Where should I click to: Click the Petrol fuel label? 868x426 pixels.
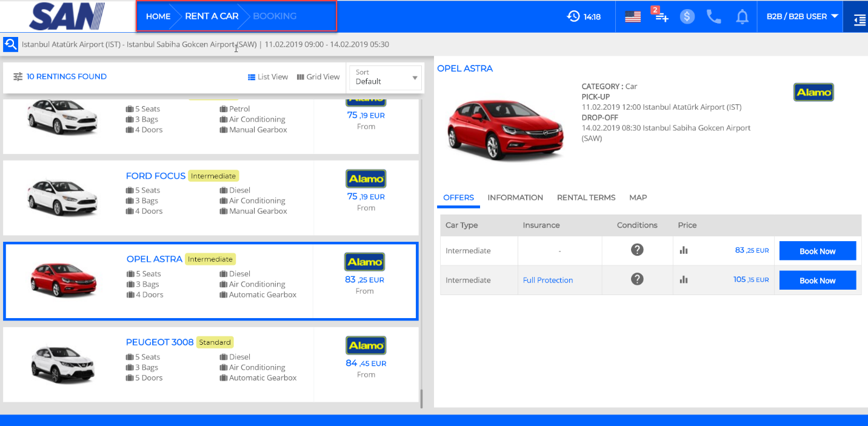click(x=239, y=109)
